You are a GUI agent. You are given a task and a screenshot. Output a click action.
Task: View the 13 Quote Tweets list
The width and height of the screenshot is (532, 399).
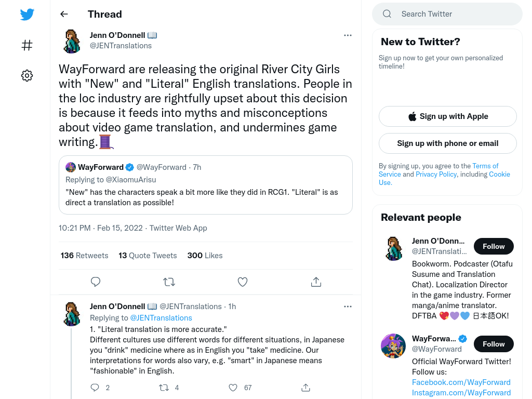point(148,256)
